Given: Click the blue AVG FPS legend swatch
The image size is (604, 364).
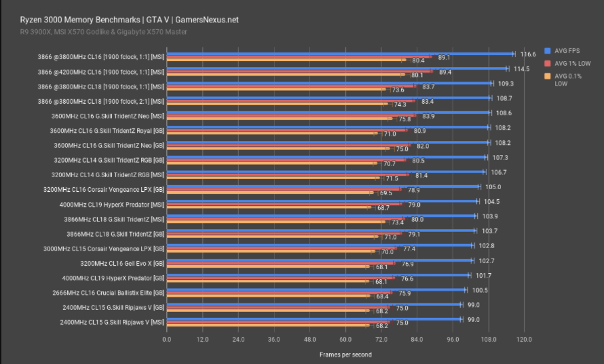Looking at the screenshot, I should point(546,51).
